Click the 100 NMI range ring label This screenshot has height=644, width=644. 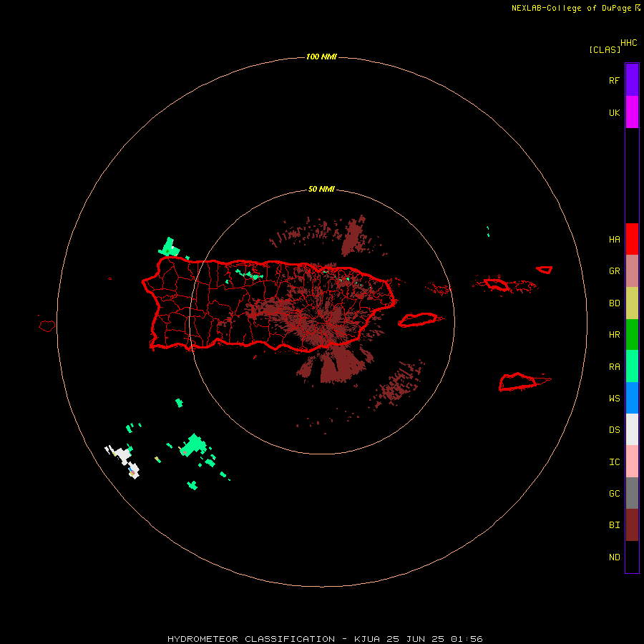click(321, 57)
